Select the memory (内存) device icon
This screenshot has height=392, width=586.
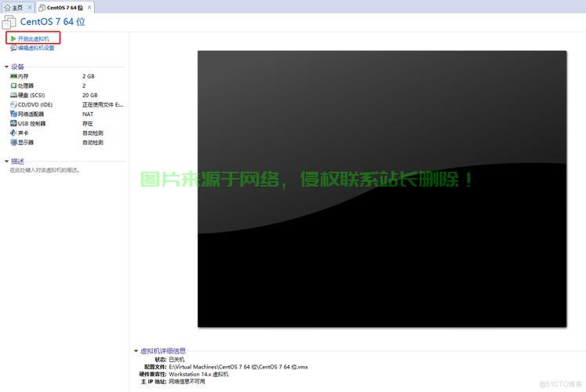pos(13,77)
